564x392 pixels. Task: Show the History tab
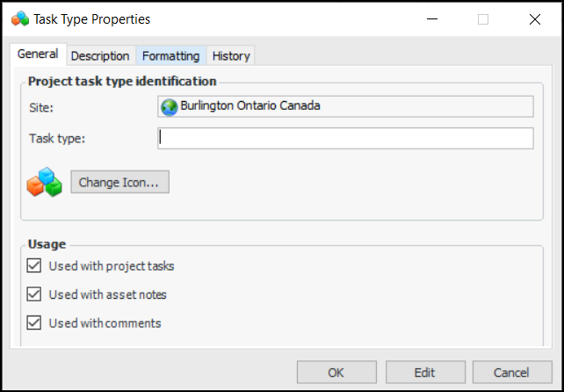pyautogui.click(x=231, y=55)
